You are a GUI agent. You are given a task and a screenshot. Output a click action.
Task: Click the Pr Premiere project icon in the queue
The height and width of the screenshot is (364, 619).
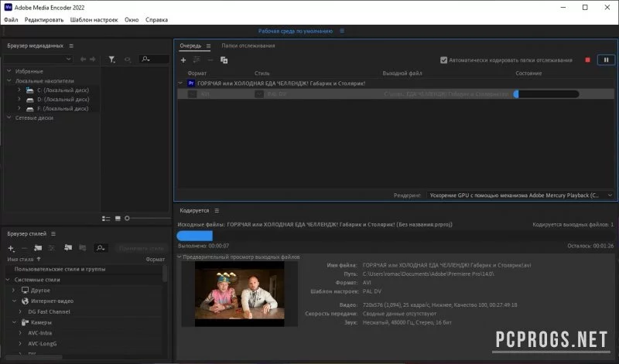pyautogui.click(x=191, y=83)
